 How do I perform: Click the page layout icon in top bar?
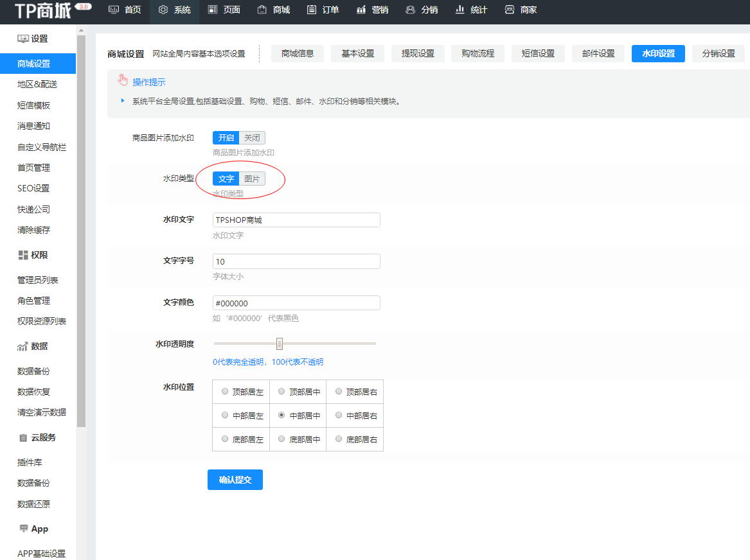[213, 10]
